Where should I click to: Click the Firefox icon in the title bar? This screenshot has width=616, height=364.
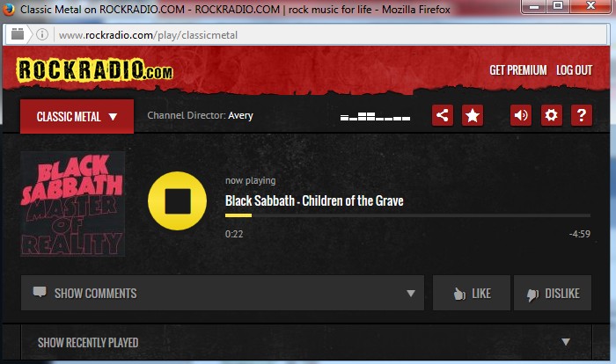[8, 9]
